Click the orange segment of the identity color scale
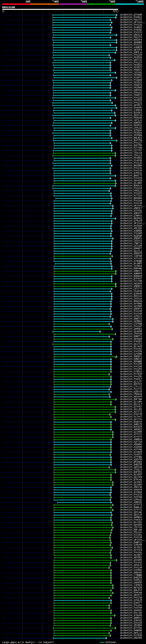The height and width of the screenshot is (644, 146). pyautogui.click(x=45, y=4)
